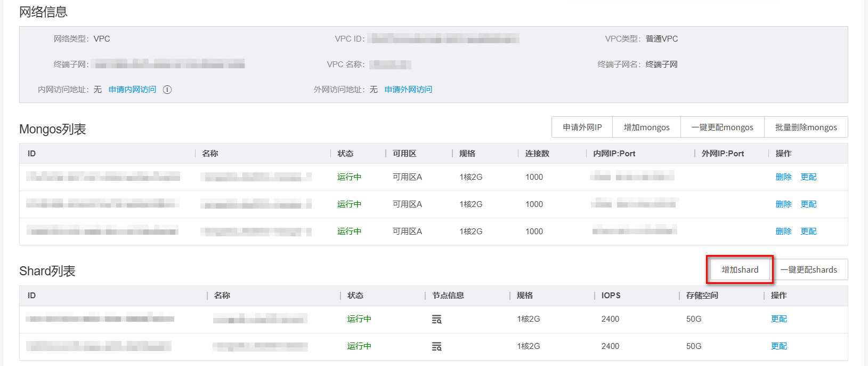
Task: Open node info icon for second shard
Action: (436, 346)
